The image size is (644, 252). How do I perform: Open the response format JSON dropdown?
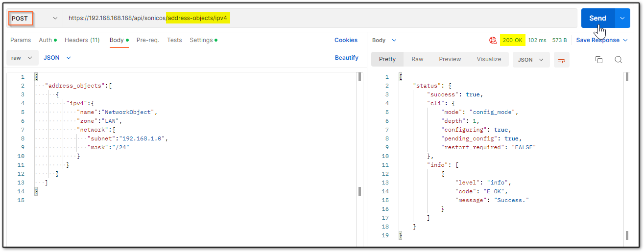point(531,60)
